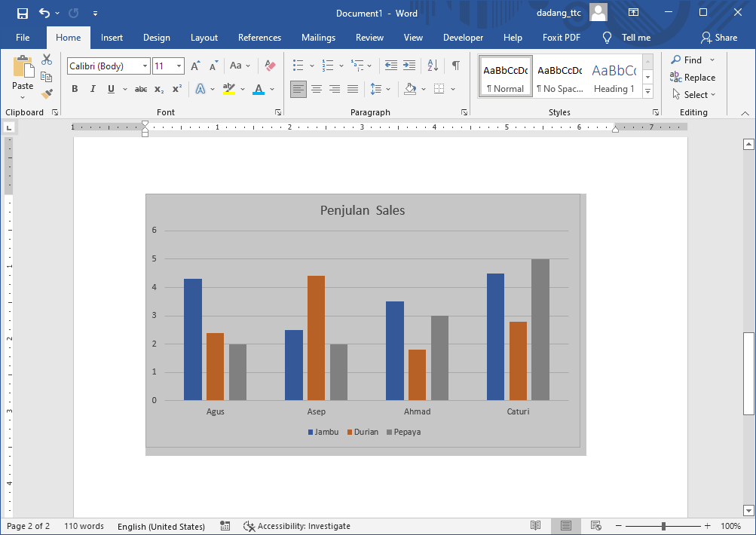Screen dimensions: 756x535
Task: Click the Replace button
Action: (693, 78)
